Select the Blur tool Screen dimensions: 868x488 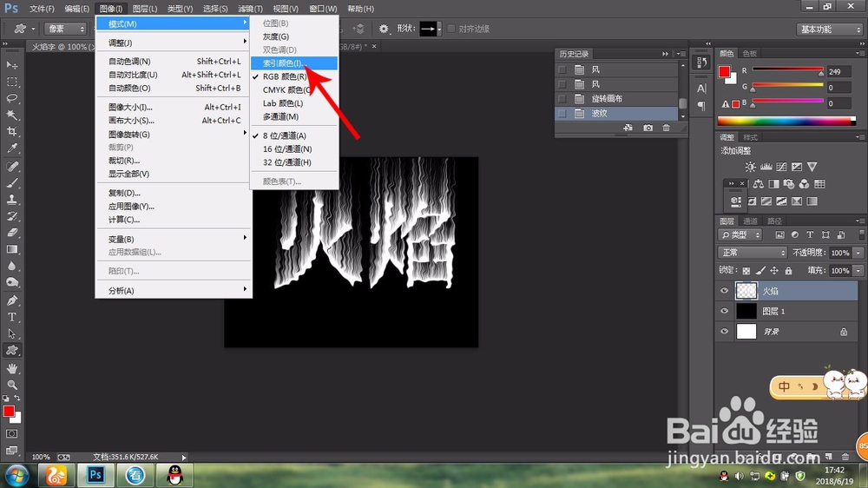(x=11, y=266)
